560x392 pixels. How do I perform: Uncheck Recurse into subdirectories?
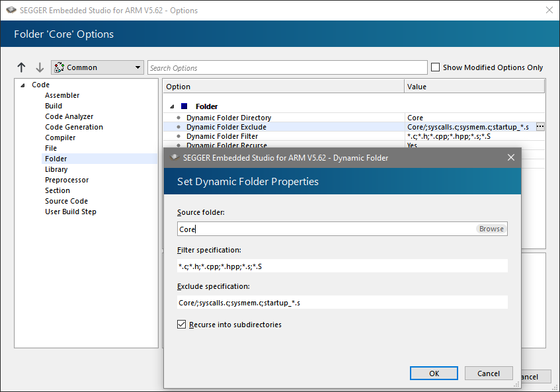click(x=182, y=325)
